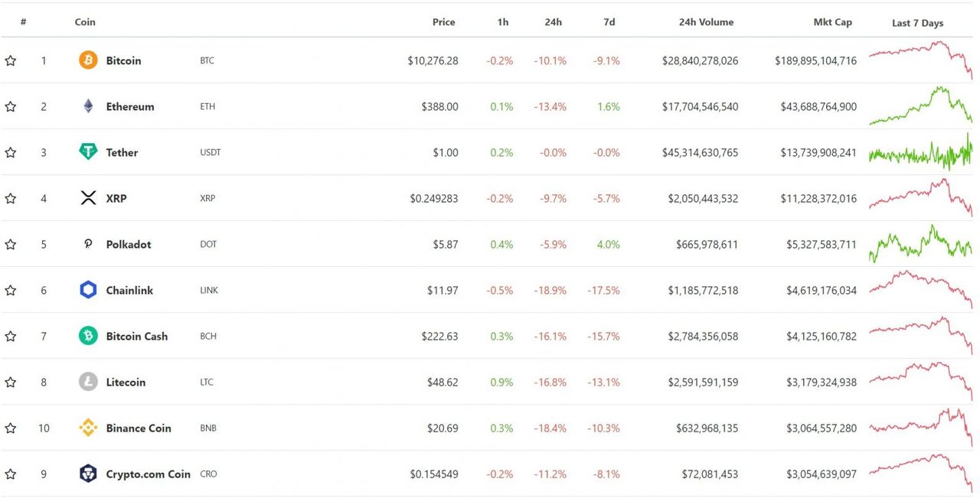Screen dimensions: 980x498
Task: Favorite Crypto.com Coin using the star
Action: pyautogui.click(x=11, y=474)
